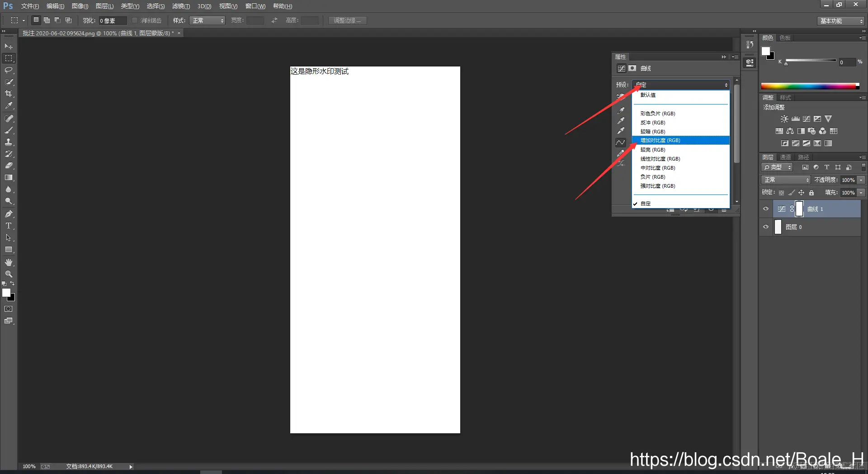Add a Vibrance adjustment
This screenshot has width=868, height=474.
(828, 119)
